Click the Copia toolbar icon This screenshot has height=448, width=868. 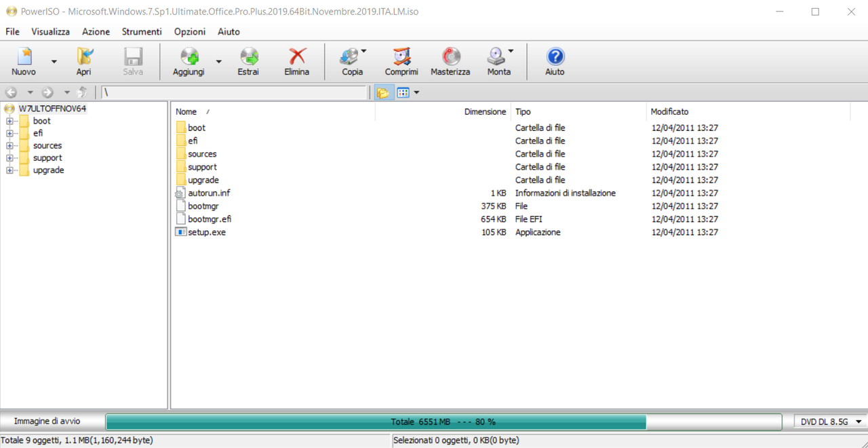pos(351,57)
